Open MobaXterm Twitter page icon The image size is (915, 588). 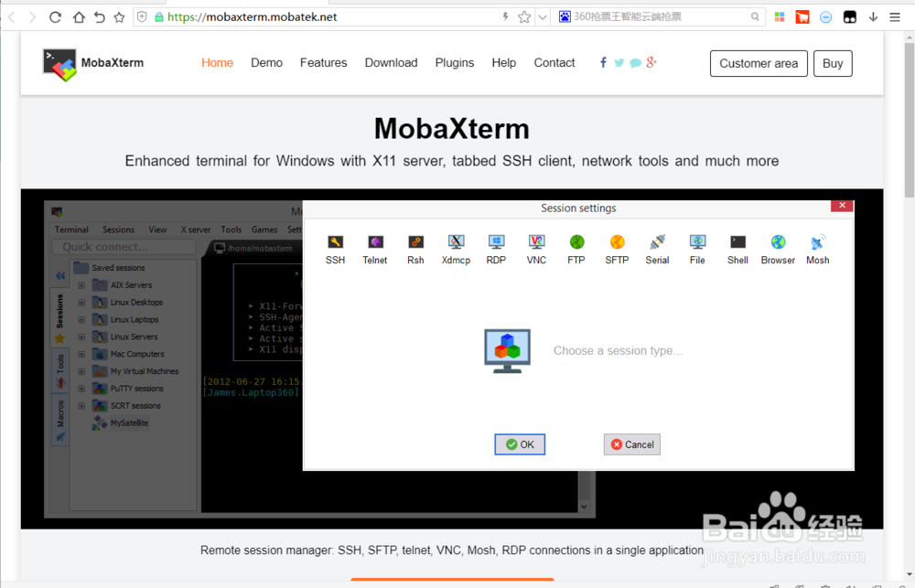(x=619, y=63)
